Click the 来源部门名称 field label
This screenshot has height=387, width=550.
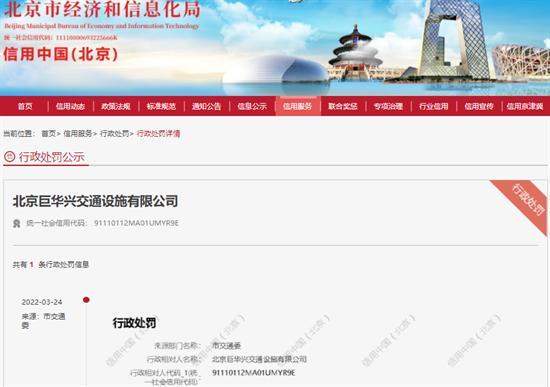tap(177, 346)
